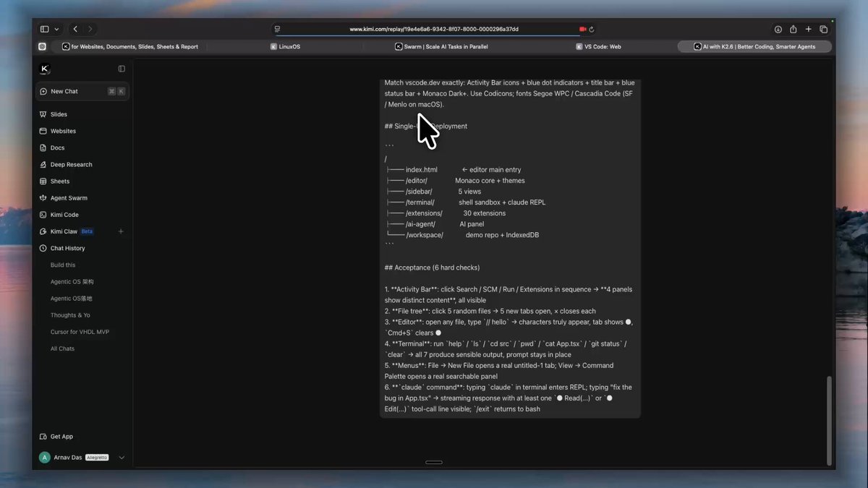Click the Chat History clock icon

tap(43, 248)
